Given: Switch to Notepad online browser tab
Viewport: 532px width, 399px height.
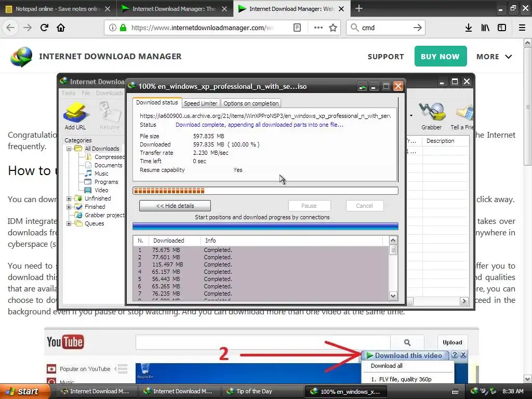Looking at the screenshot, I should (58, 8).
